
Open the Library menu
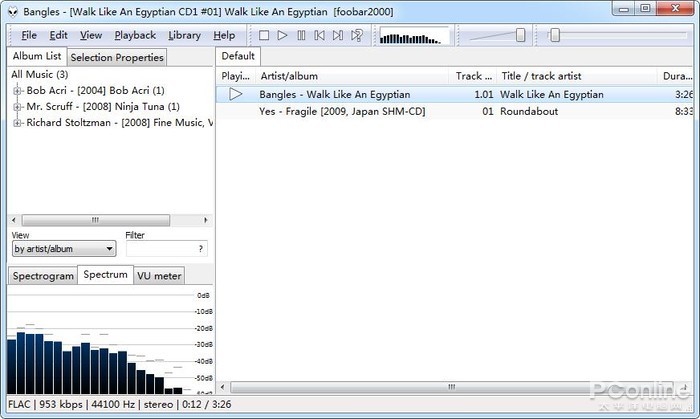point(184,35)
